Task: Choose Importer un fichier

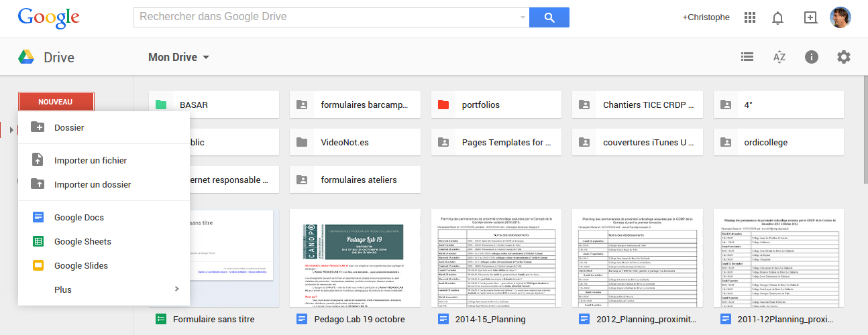Action: [90, 160]
